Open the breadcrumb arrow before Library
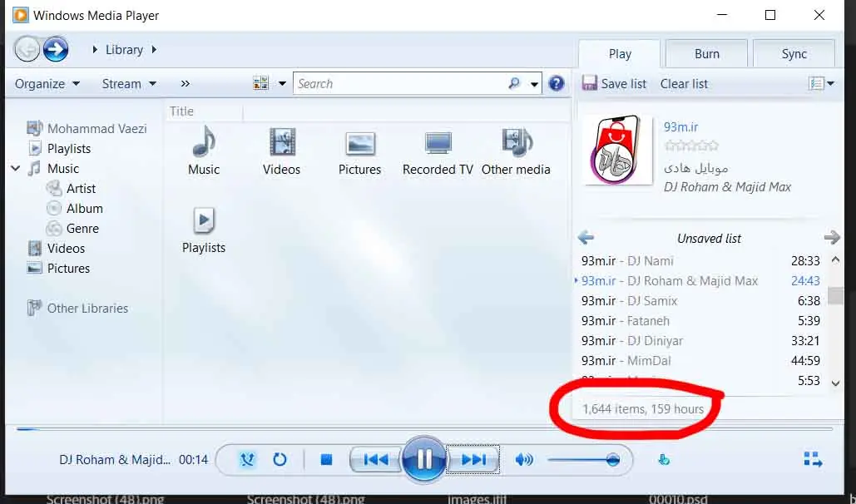856x504 pixels. tap(95, 50)
